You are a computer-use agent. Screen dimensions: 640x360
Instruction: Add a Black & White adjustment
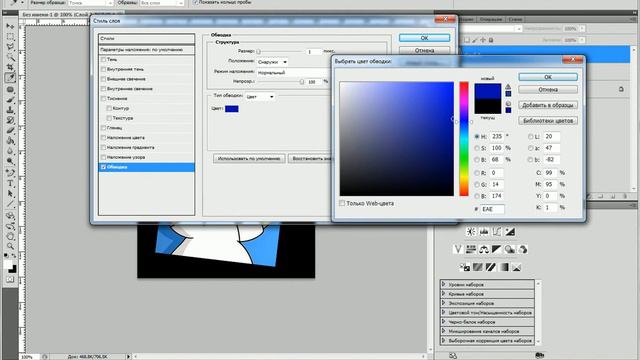click(496, 249)
